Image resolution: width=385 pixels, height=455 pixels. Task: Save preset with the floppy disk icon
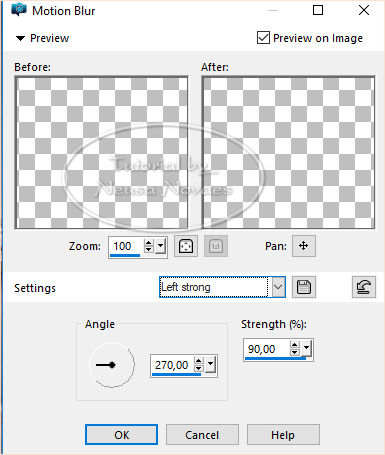304,287
